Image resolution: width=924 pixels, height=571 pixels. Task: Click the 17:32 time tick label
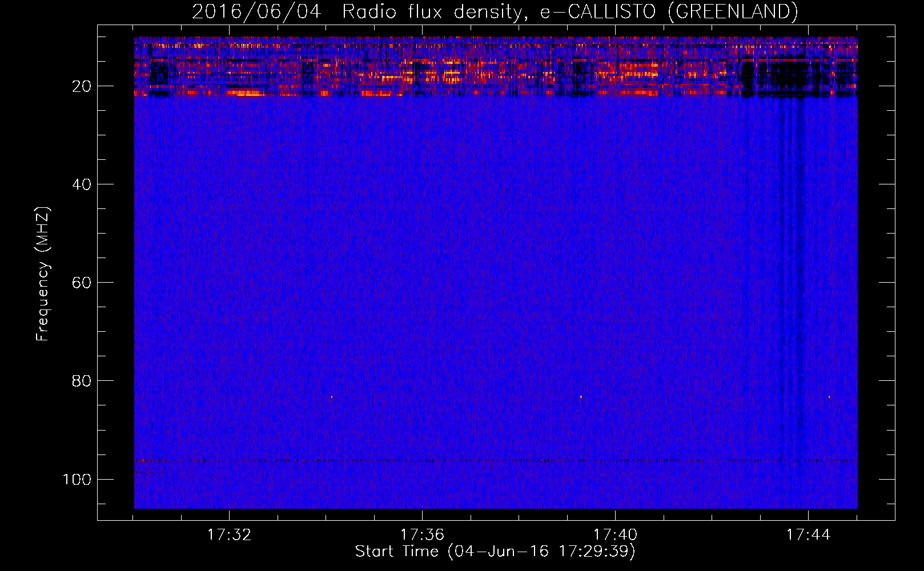(229, 535)
